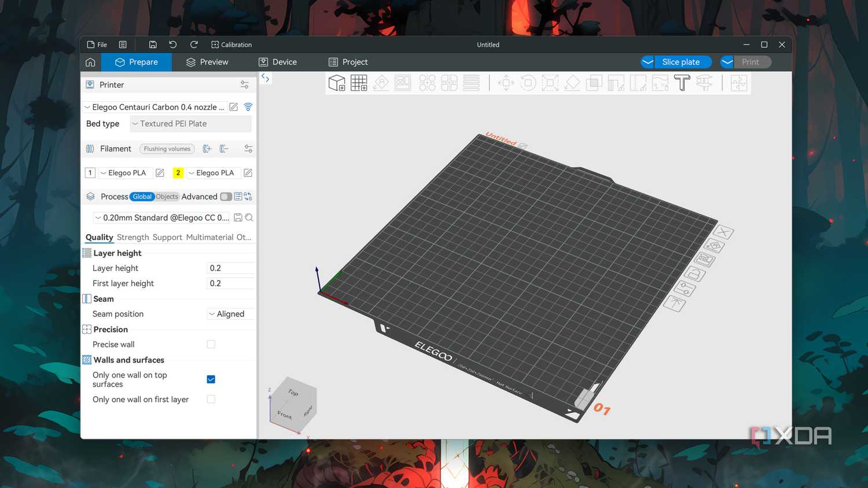Screen dimensions: 868x488
Task: Click the Add plate grid icon
Action: pos(359,83)
